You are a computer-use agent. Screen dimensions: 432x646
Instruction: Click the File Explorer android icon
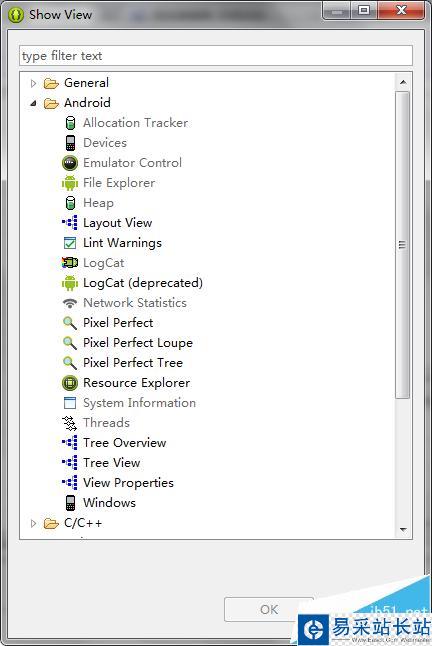(70, 183)
